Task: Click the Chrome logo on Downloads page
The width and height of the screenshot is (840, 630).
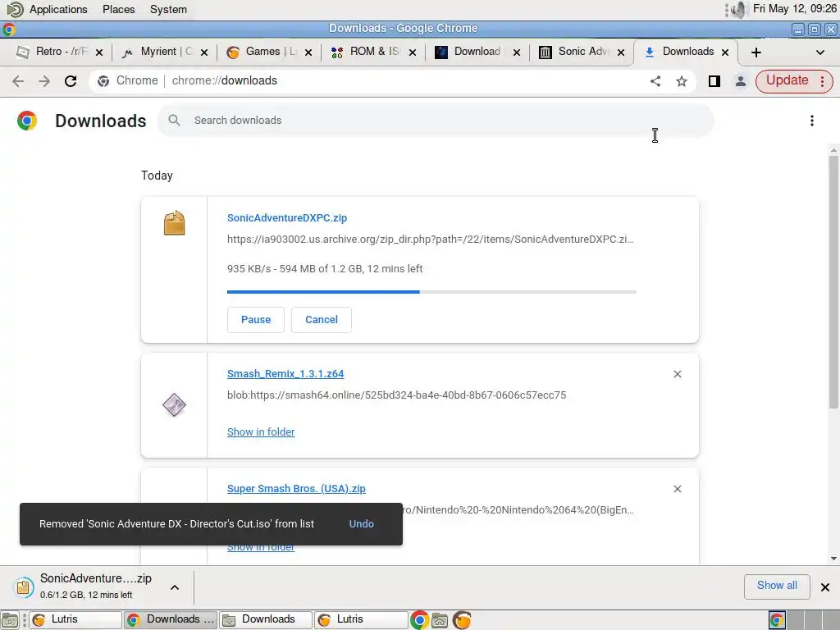Action: point(27,121)
